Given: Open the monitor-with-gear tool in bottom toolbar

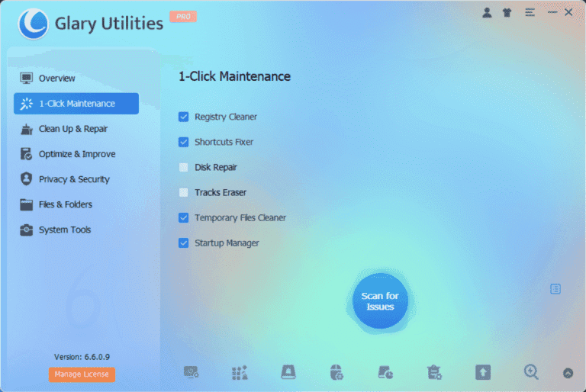Looking at the screenshot, I should coord(191,373).
